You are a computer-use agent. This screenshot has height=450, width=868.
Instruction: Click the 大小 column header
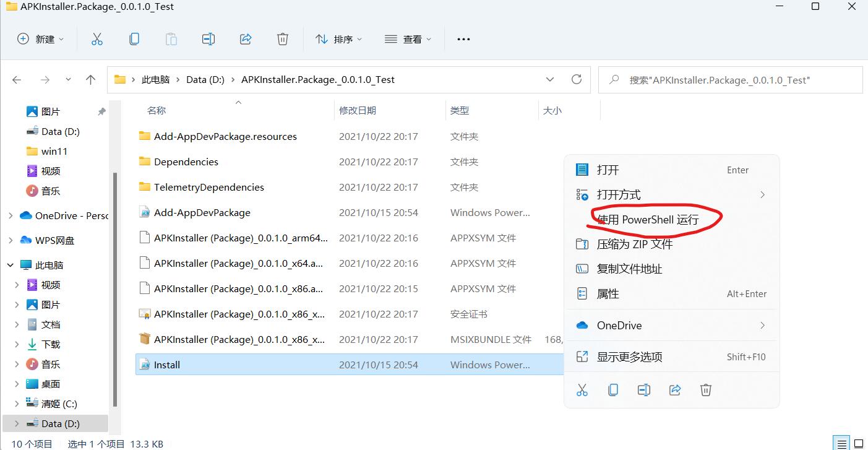[552, 110]
